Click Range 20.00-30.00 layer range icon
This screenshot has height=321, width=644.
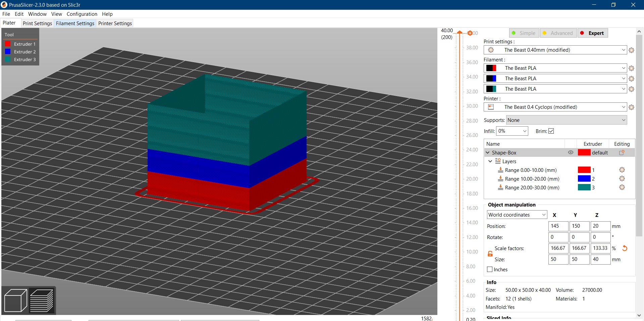click(x=500, y=187)
